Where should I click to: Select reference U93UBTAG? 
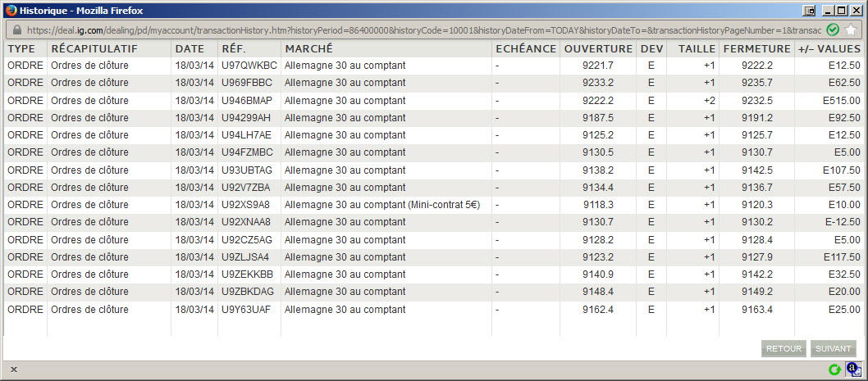[x=247, y=170]
